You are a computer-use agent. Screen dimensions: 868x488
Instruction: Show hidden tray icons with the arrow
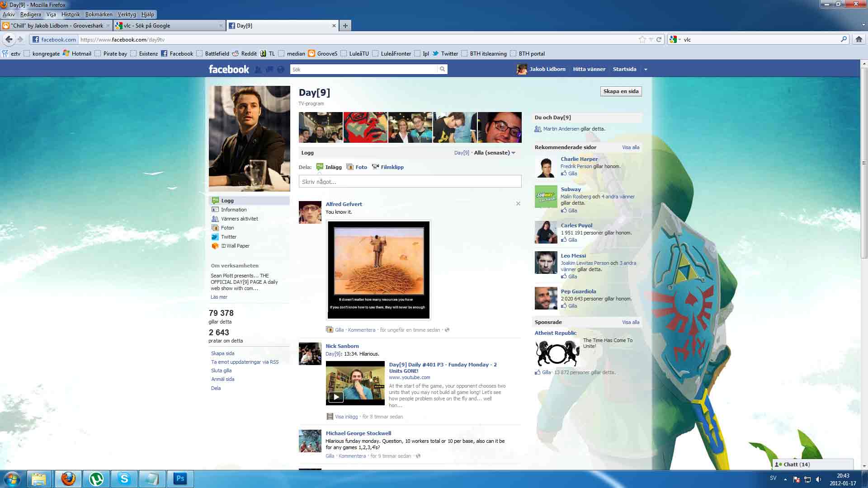pos(785,479)
